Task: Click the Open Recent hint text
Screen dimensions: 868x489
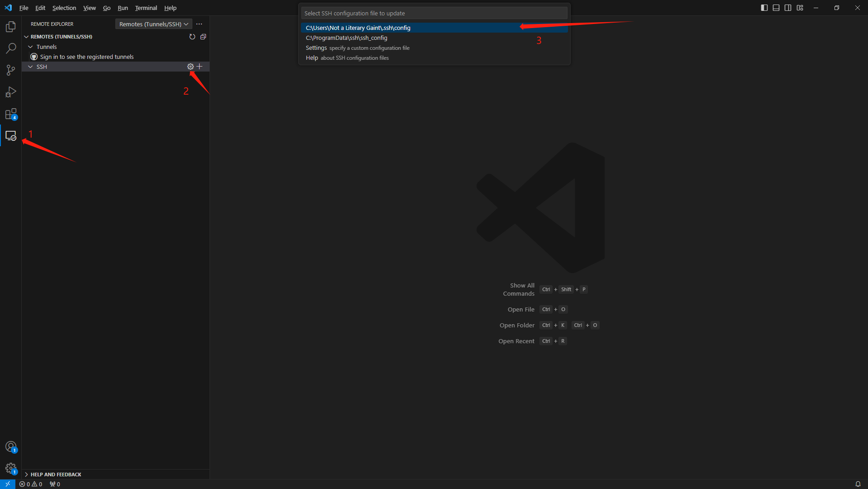Action: [516, 341]
